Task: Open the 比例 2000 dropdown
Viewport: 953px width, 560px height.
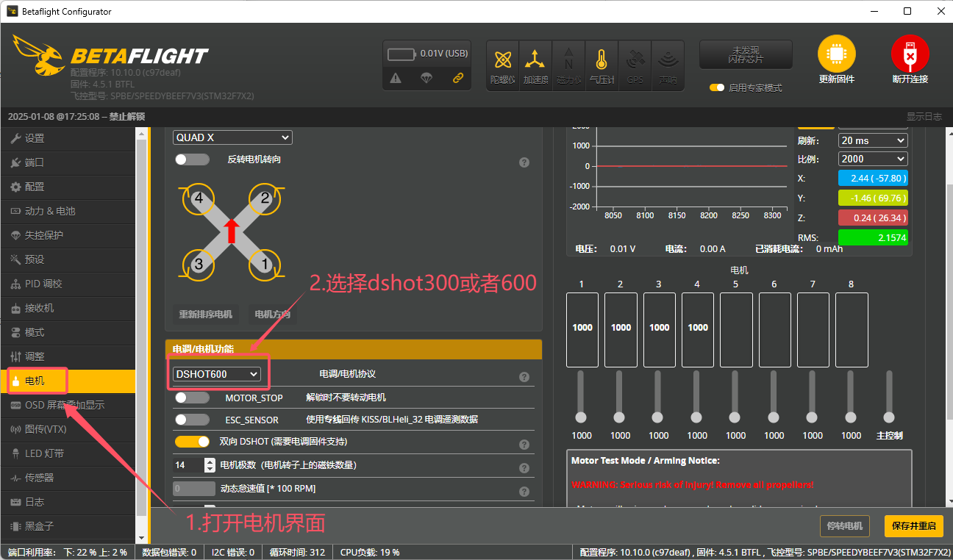Action: 873,159
